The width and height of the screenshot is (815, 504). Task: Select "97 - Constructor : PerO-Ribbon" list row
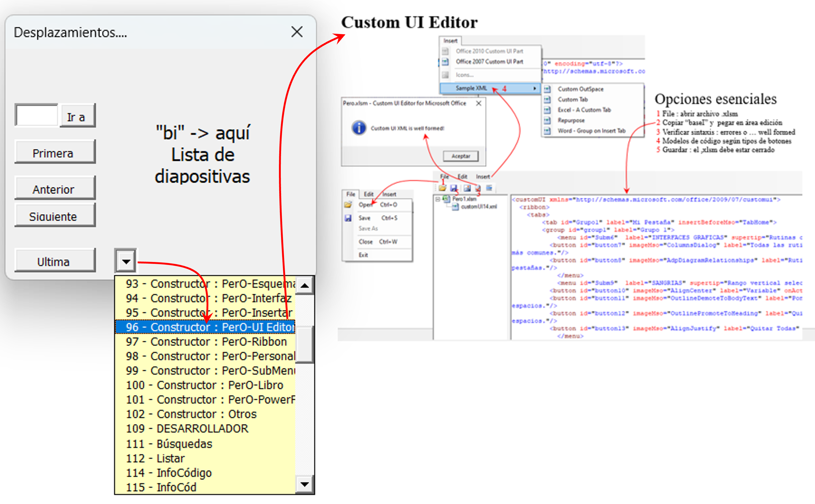pyautogui.click(x=205, y=342)
